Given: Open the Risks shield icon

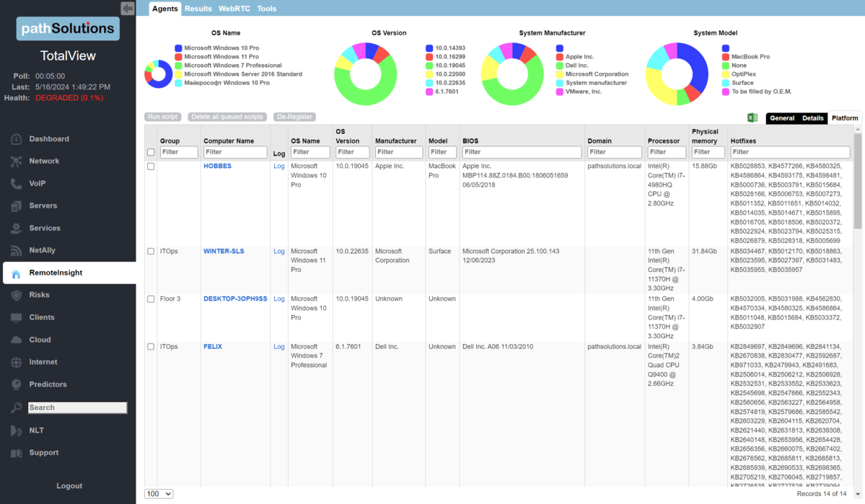Looking at the screenshot, I should click(x=16, y=295).
